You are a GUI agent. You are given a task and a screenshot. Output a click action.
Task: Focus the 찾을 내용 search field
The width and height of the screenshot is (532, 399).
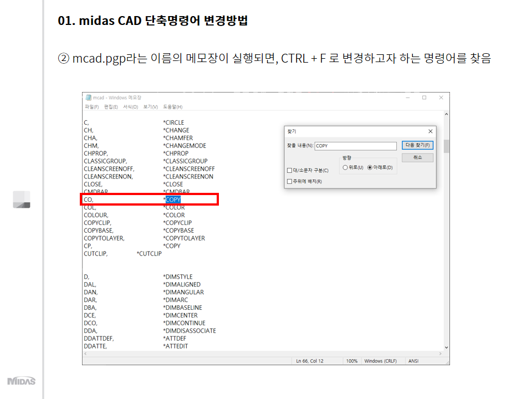pyautogui.click(x=355, y=146)
